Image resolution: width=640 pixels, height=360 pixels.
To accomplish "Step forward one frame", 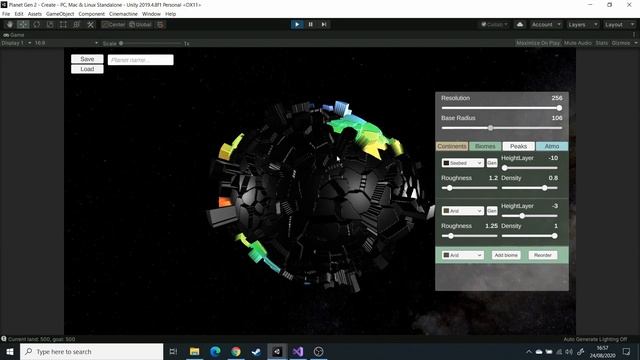I will [324, 24].
